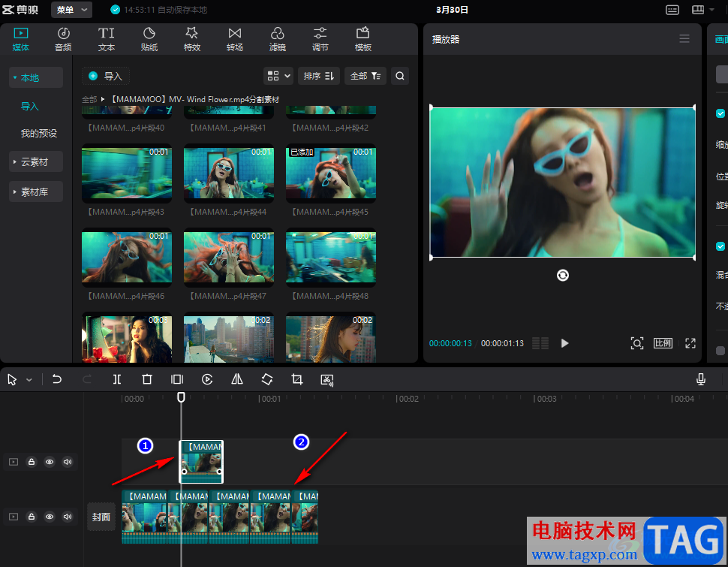728x567 pixels.
Task: Hide the main video track
Action: (50, 517)
